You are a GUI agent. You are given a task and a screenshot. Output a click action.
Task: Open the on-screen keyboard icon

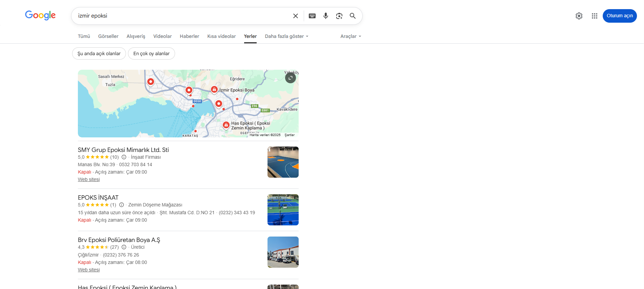tap(312, 16)
